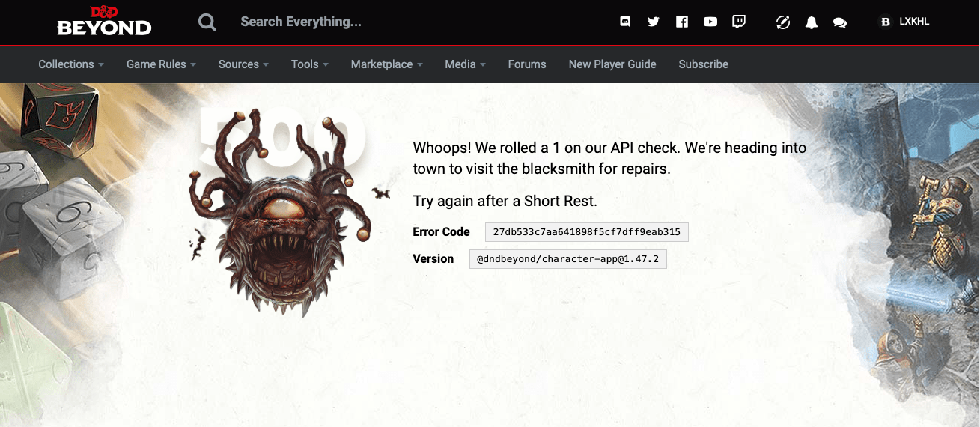The image size is (980, 427).
Task: Click Subscribe in the nav bar
Action: [x=704, y=64]
